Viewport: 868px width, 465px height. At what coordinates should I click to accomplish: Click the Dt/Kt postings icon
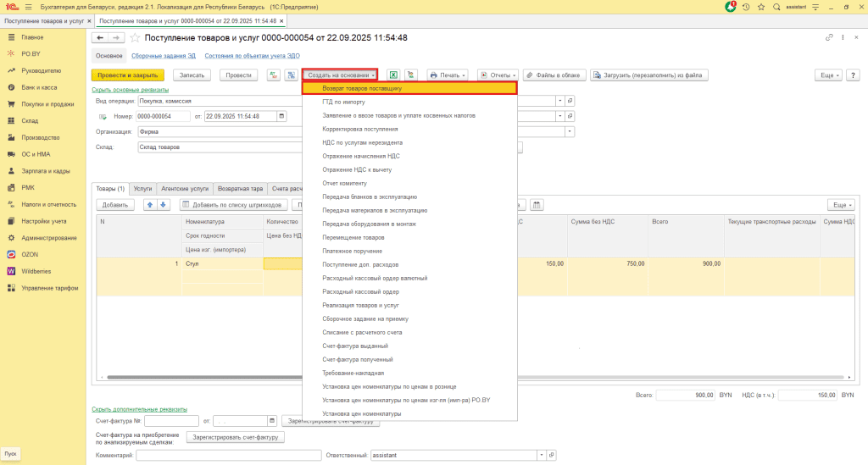click(274, 75)
